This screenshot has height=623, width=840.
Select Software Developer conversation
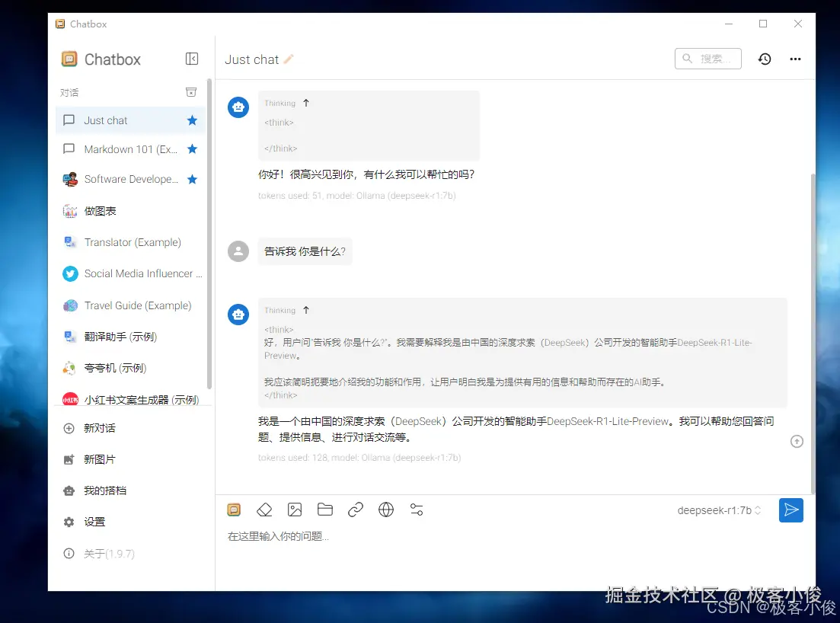tap(130, 180)
